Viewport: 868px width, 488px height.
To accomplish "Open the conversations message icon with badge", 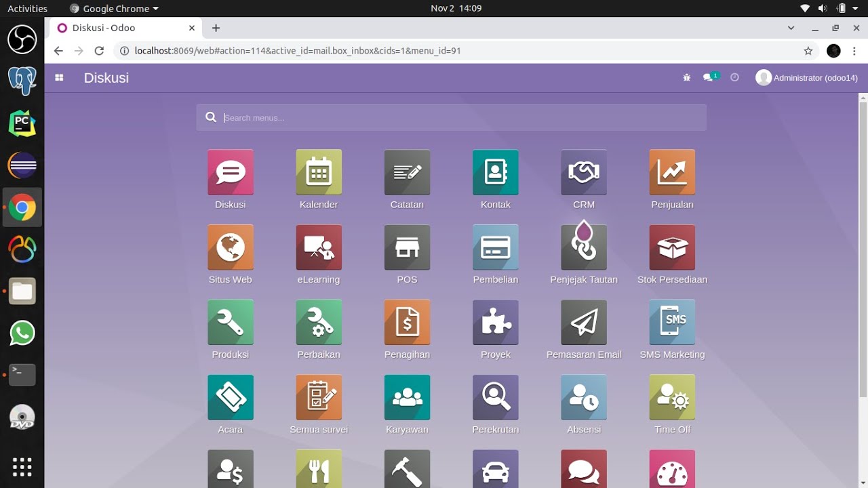I will [711, 77].
